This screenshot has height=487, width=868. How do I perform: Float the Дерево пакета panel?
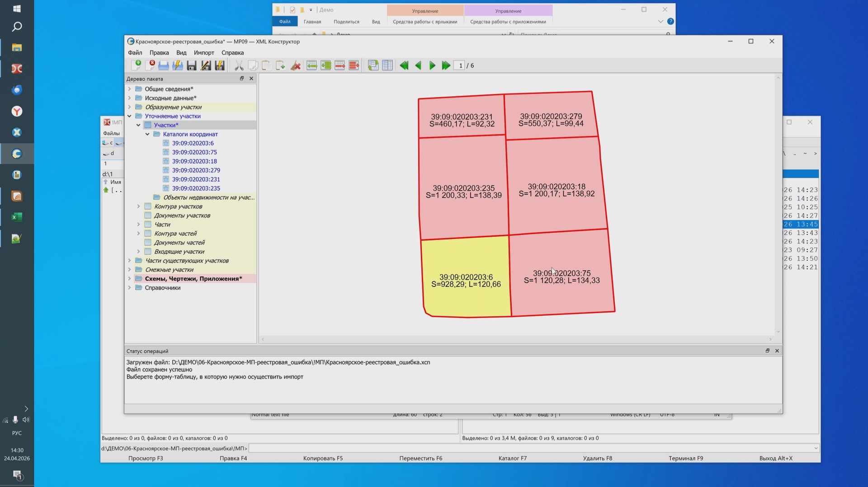pos(242,79)
